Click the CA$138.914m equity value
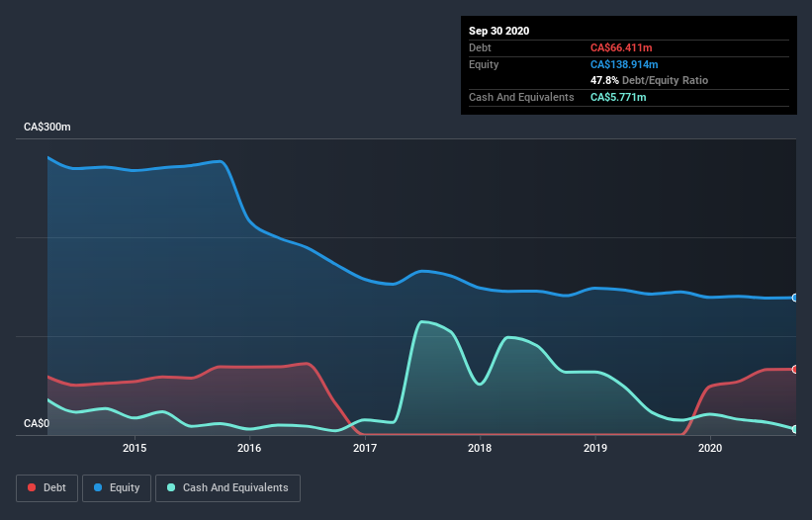Screen dimensions: 812x520 click(x=624, y=64)
